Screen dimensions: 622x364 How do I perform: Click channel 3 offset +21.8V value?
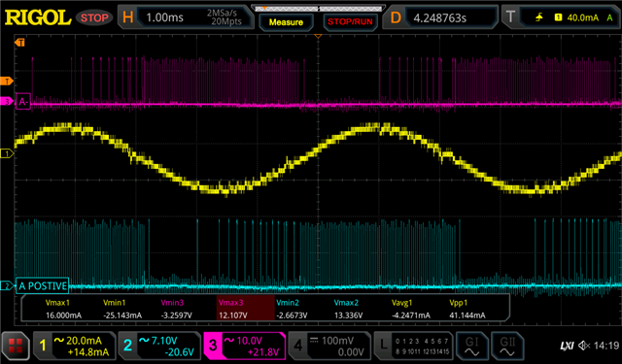[x=263, y=352]
